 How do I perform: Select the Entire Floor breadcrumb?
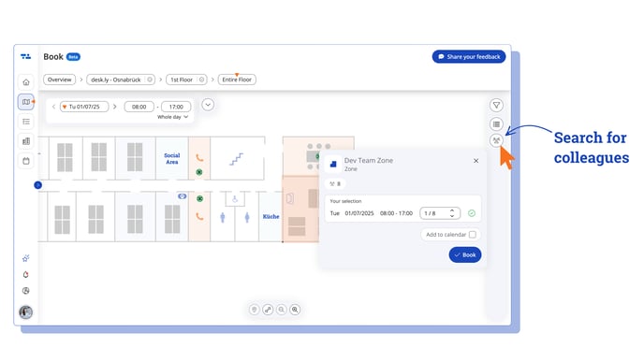tap(237, 80)
